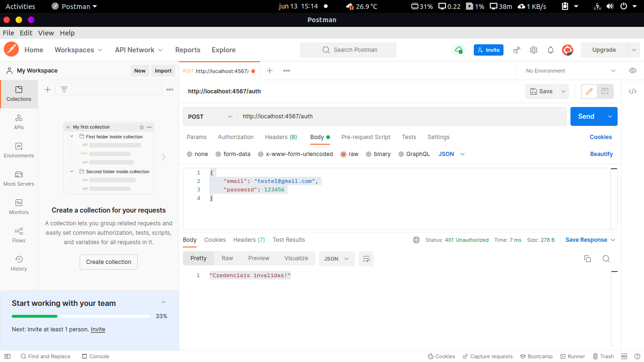The image size is (644, 362).
Task: Open the user avatar menu
Action: [x=568, y=50]
